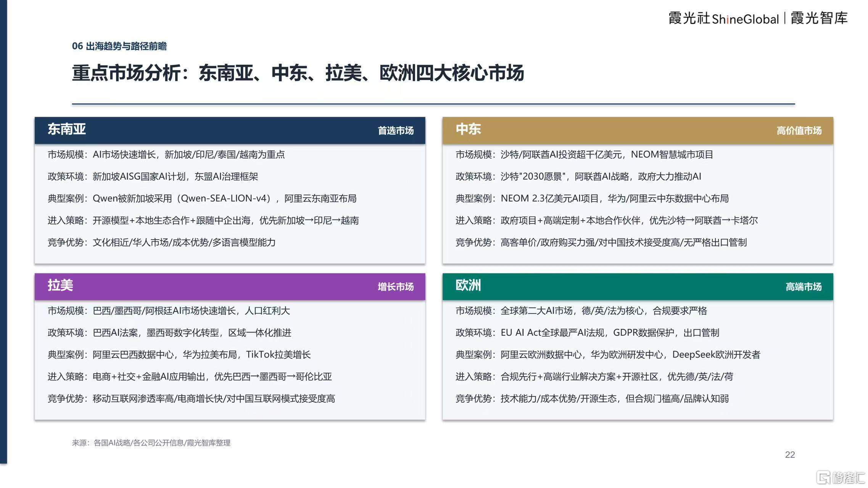Select the line 优先新加坡→印尼→越南
Image resolution: width=868 pixels, height=488 pixels.
coord(203,220)
